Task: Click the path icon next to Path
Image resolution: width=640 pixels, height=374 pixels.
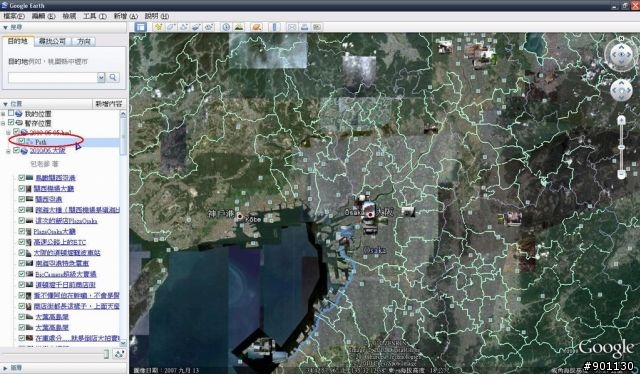Action: 29,141
